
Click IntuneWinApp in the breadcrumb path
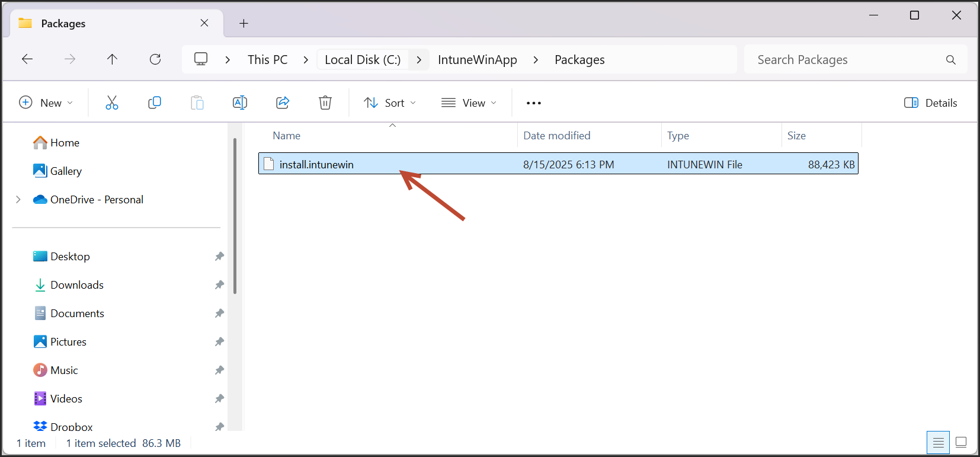click(477, 60)
